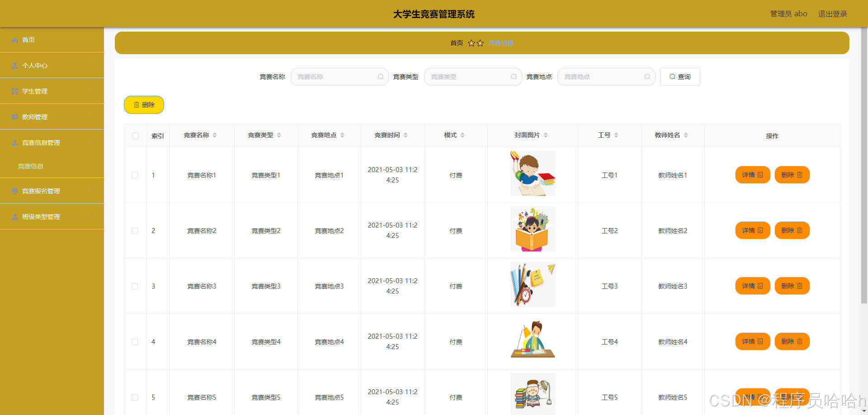
Task: Click 删除 for row 竞赛名称3
Action: 792,286
